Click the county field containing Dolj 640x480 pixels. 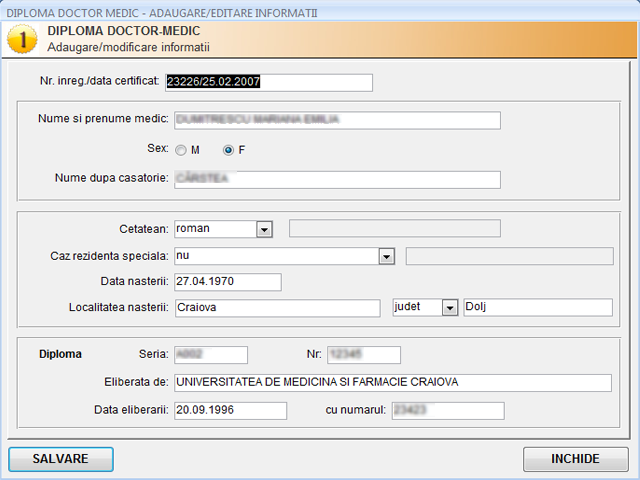537,308
